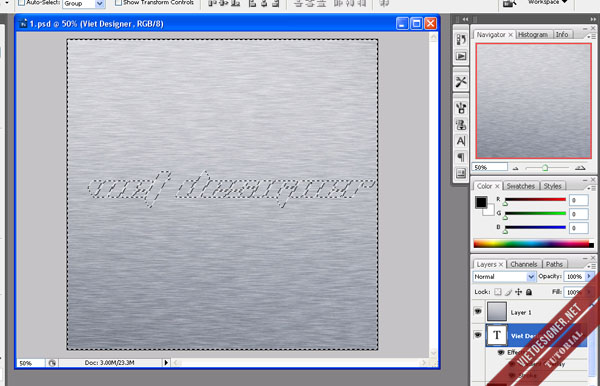Screen dimensions: 600x386
Task: Click the R value input field
Action: (578, 200)
